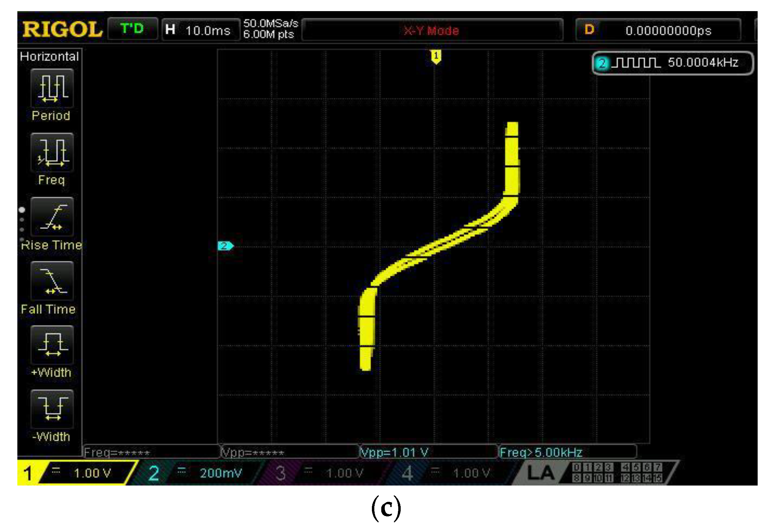Click the X-Y Mode label
This screenshot has height=532, width=775.
[430, 31]
